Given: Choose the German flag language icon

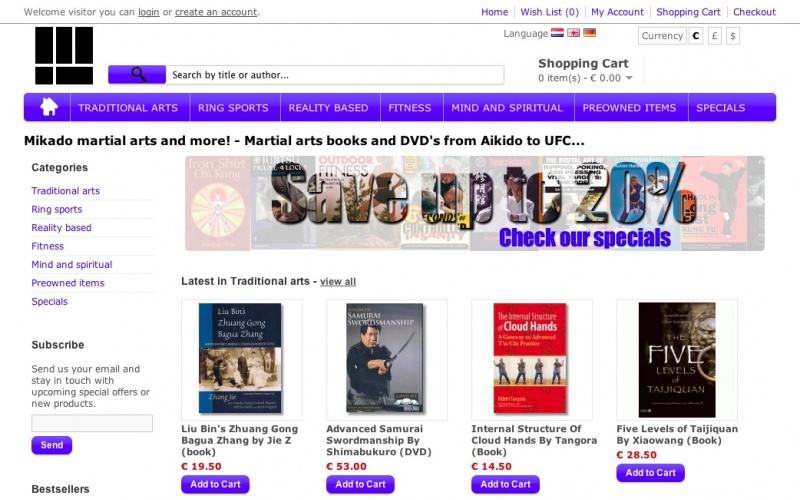Looking at the screenshot, I should [x=589, y=33].
